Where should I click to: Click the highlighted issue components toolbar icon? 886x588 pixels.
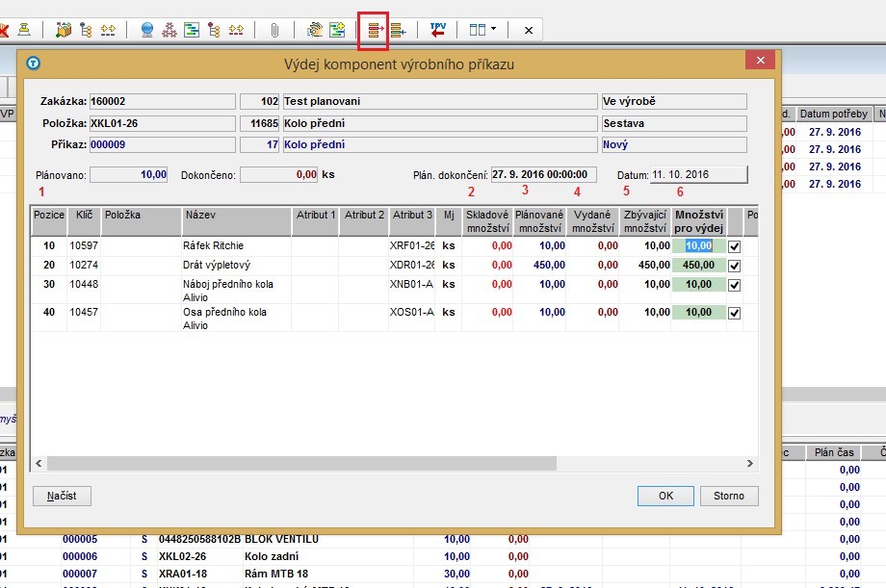pos(374,30)
